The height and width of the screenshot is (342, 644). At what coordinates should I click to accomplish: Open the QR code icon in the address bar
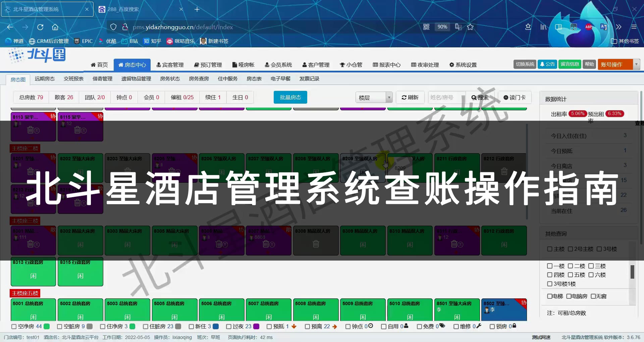[x=426, y=27]
